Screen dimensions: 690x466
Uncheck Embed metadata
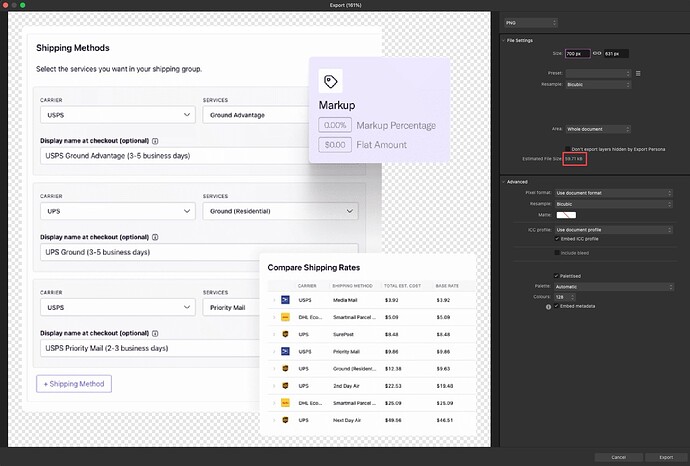(x=557, y=306)
